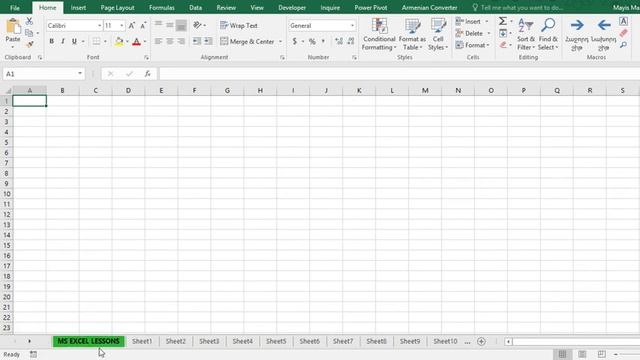Switch to the Sheet5 tab

276,341
